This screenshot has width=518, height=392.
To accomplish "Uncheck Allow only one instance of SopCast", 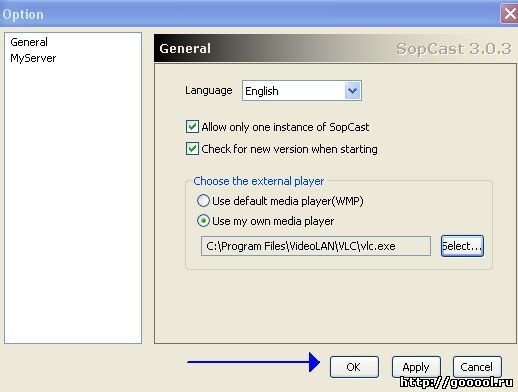I will point(192,127).
